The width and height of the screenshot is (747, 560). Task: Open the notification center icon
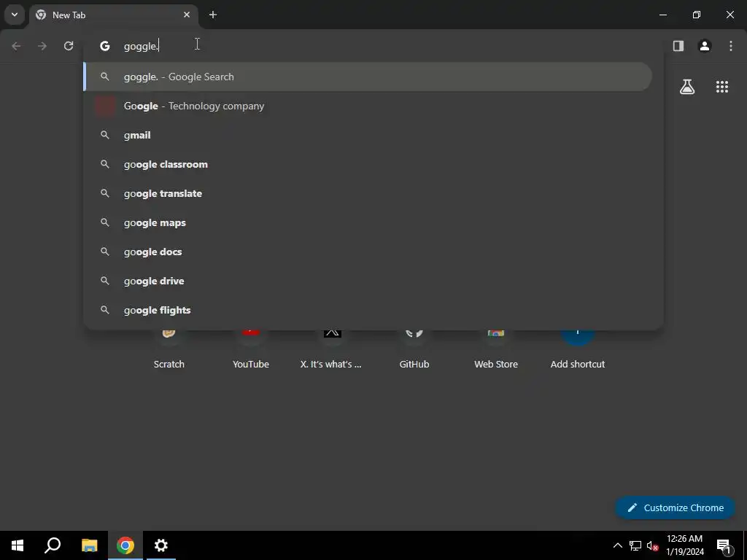click(x=724, y=545)
